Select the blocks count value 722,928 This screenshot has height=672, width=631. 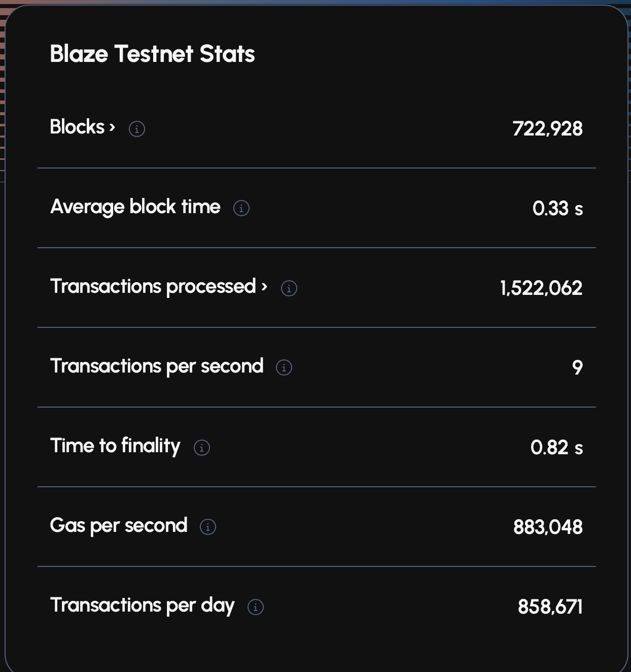point(547,129)
